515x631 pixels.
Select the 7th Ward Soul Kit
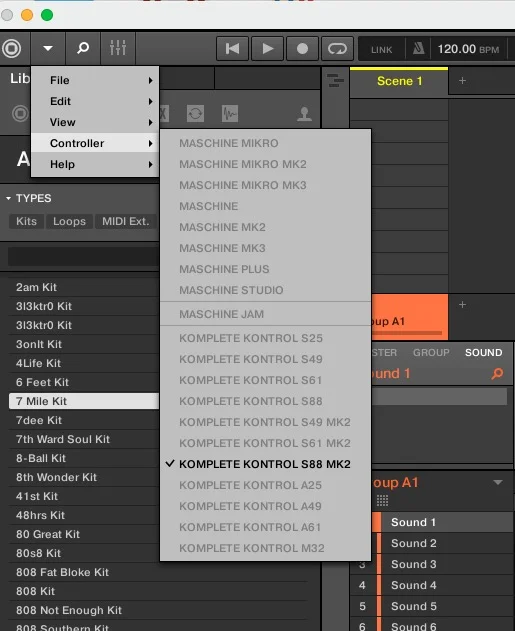click(84, 439)
